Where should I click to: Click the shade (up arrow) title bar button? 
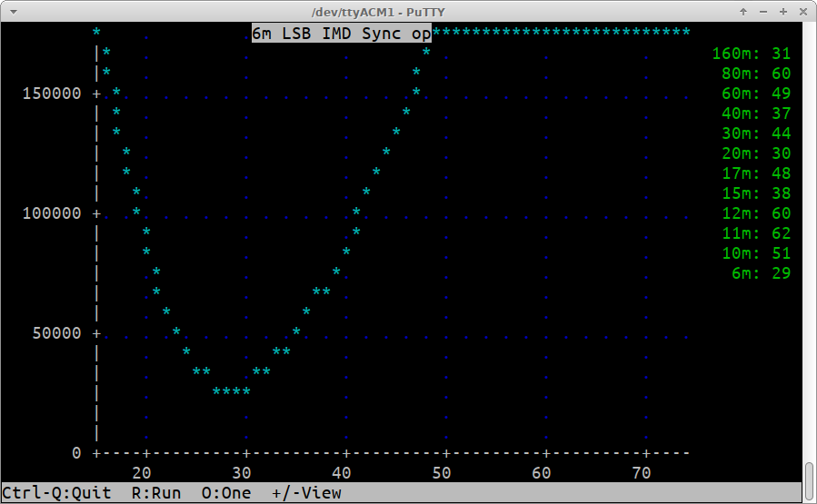[x=744, y=11]
